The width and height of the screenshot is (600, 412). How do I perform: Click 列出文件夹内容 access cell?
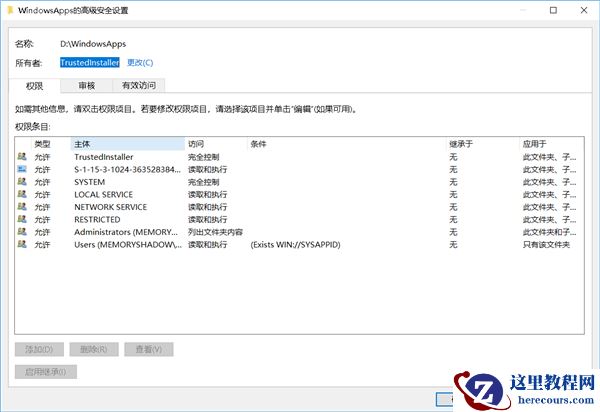pyautogui.click(x=215, y=232)
